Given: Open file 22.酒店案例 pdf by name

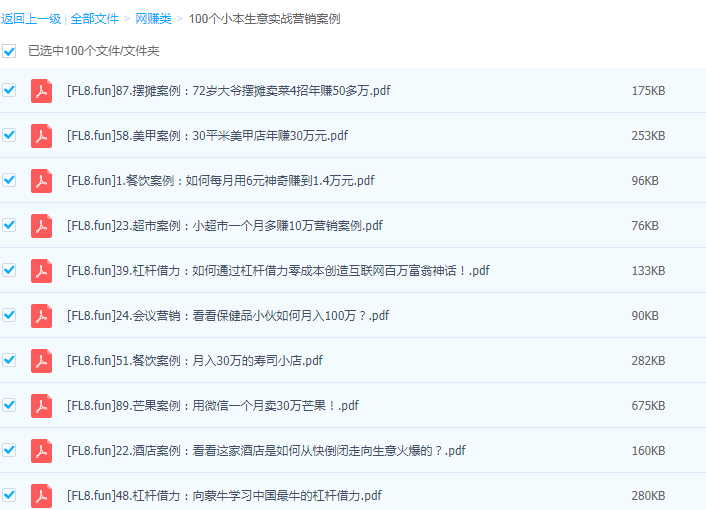Looking at the screenshot, I should tap(266, 451).
